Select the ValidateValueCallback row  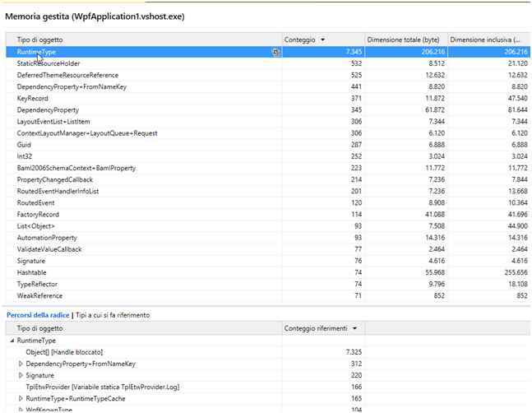coord(268,249)
